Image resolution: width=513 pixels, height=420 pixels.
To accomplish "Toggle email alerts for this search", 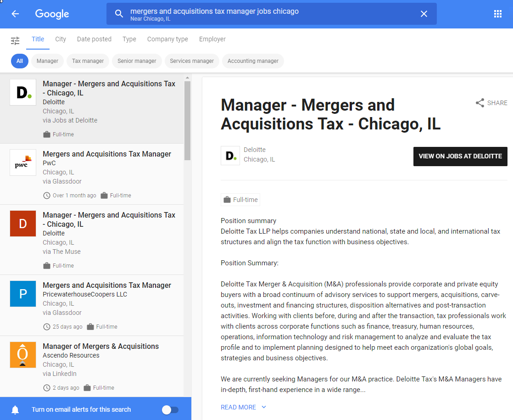I will coord(170,409).
